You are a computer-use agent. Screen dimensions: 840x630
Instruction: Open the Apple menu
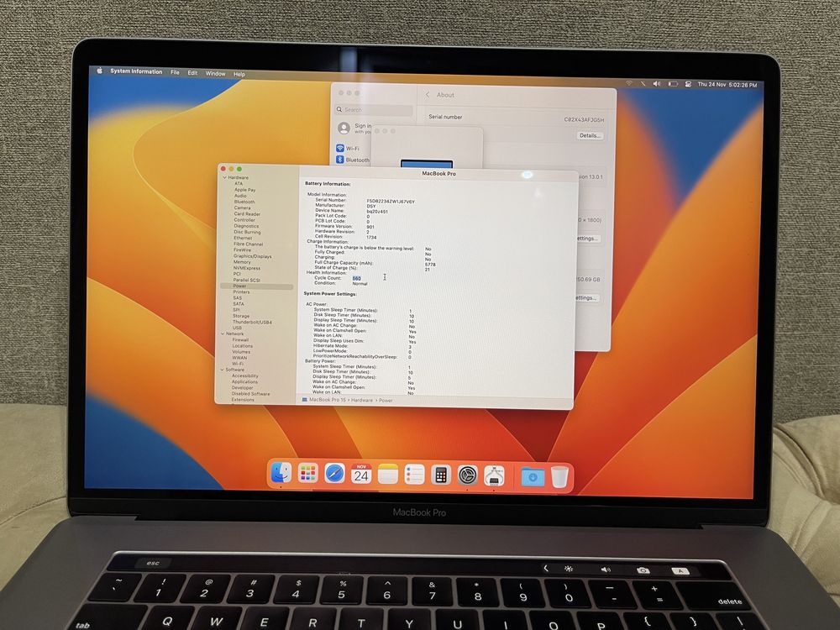coord(99,71)
